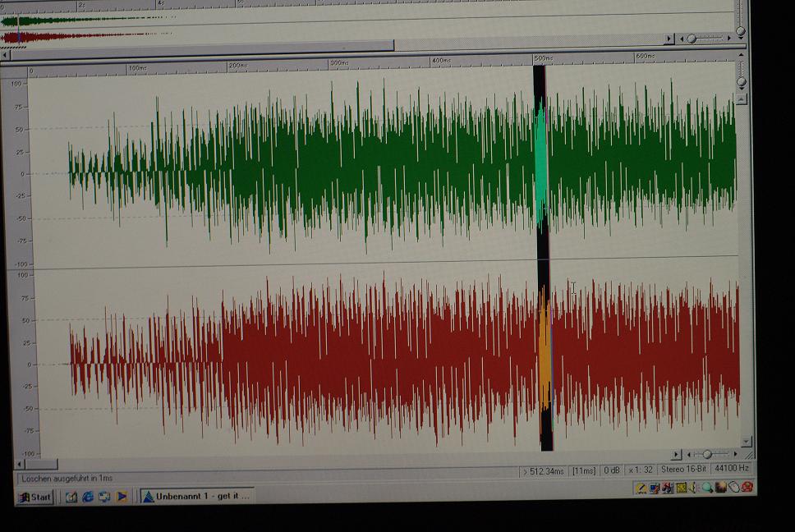Click the third quick launch icon beside Internet Explorer
The image size is (795, 532).
point(104,497)
